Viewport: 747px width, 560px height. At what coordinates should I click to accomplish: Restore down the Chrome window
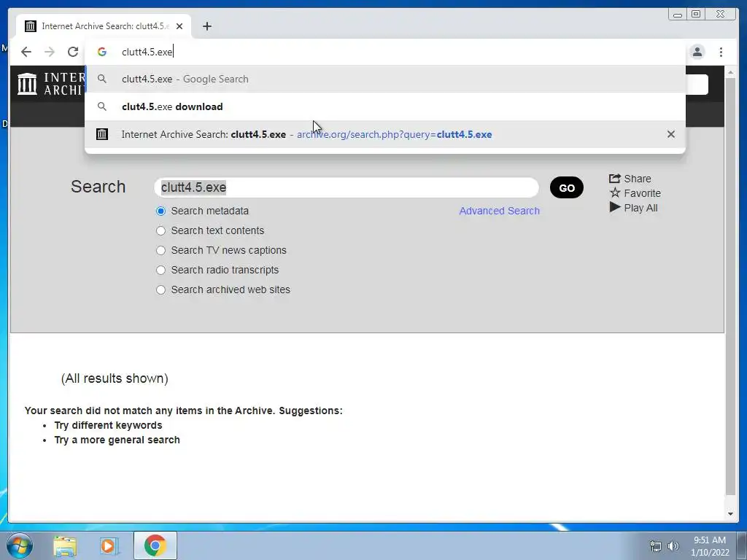[x=696, y=15]
